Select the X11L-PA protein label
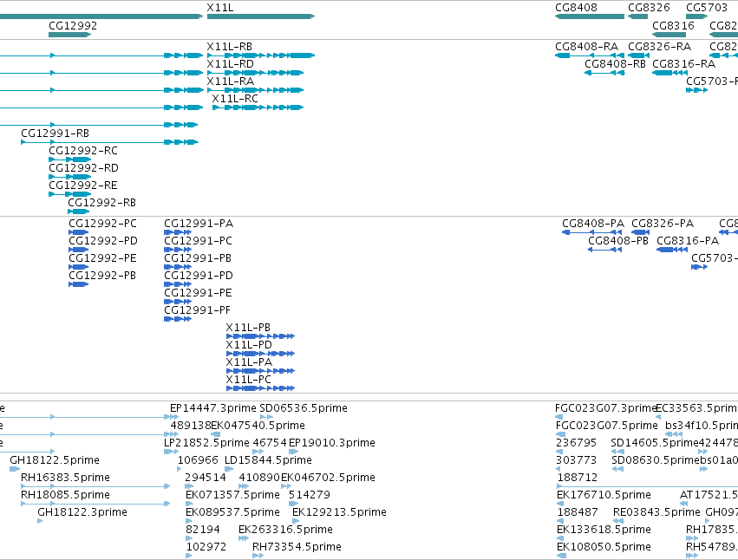This screenshot has width=738, height=560. pos(249,361)
